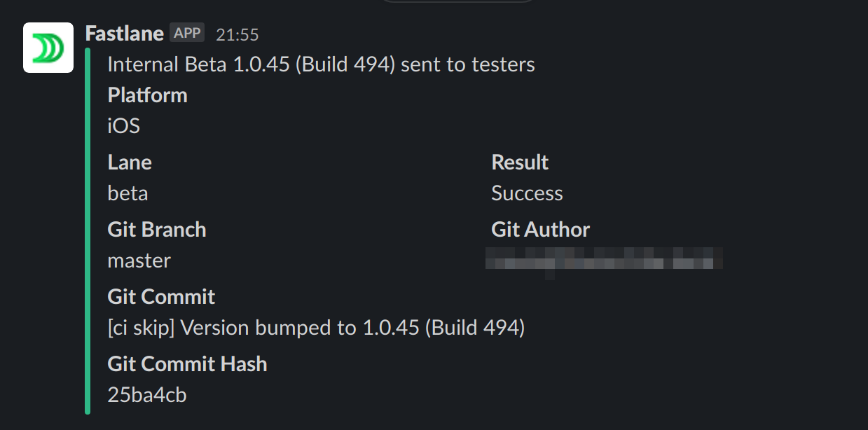This screenshot has width=868, height=430.
Task: Click the Result field label
Action: [520, 162]
